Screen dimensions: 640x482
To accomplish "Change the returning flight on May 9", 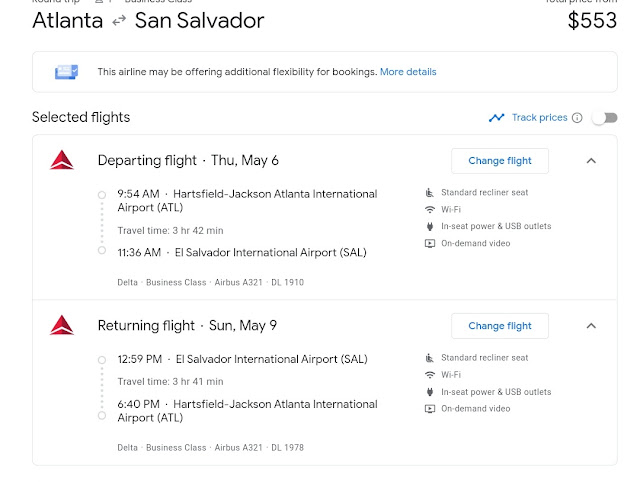I will [x=500, y=325].
